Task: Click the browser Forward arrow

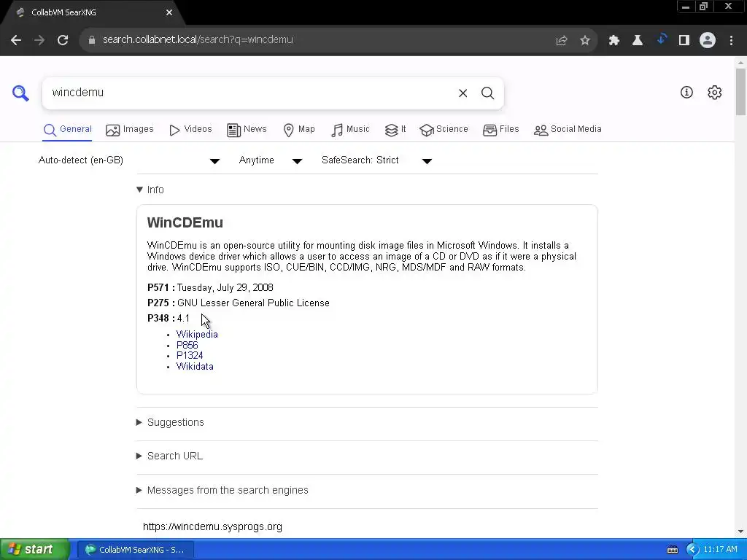Action: (x=39, y=40)
